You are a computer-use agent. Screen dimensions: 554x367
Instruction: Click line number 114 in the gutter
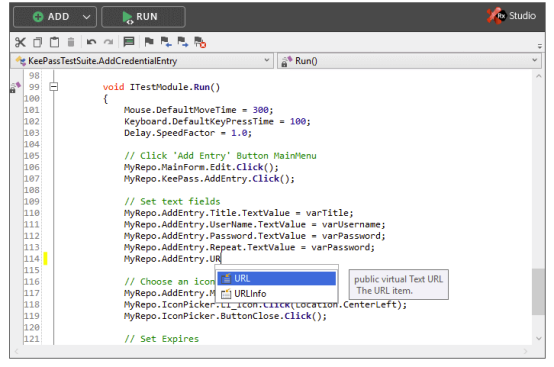[32, 259]
